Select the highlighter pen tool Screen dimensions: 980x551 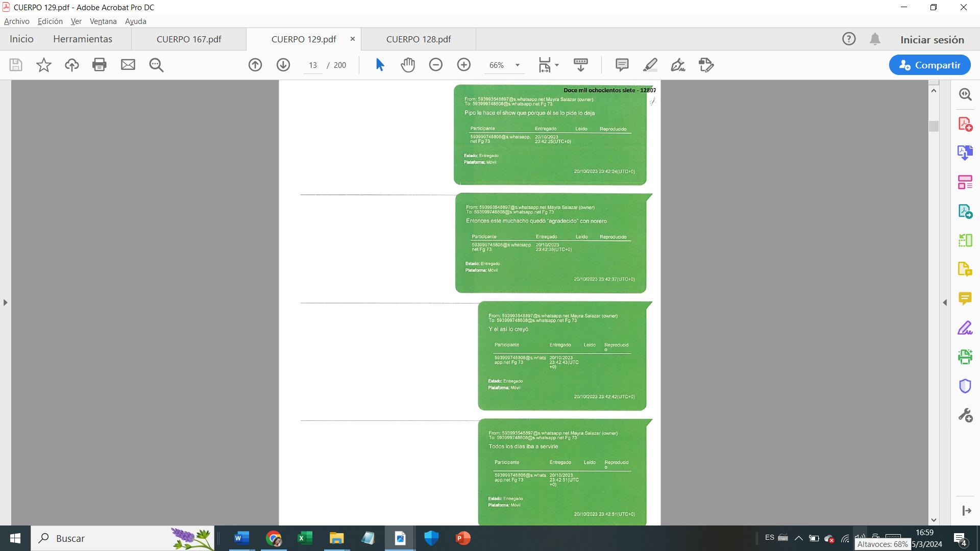click(x=650, y=65)
